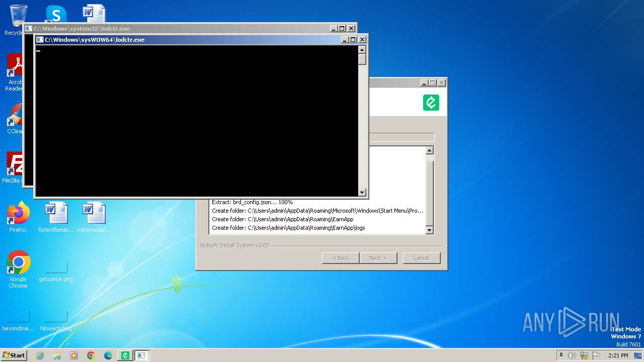The image size is (644, 362).
Task: Show hidden system tray icons
Action: [x=561, y=355]
